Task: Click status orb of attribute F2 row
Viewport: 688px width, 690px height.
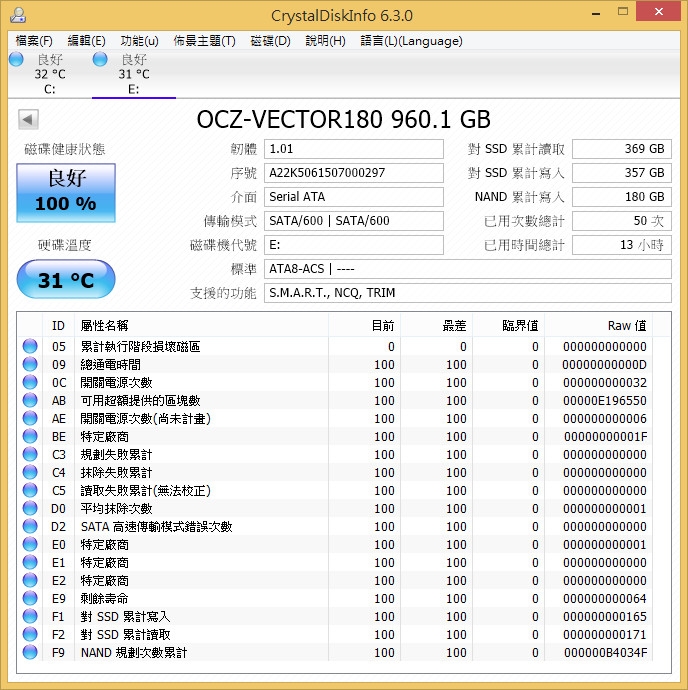Action: point(30,635)
